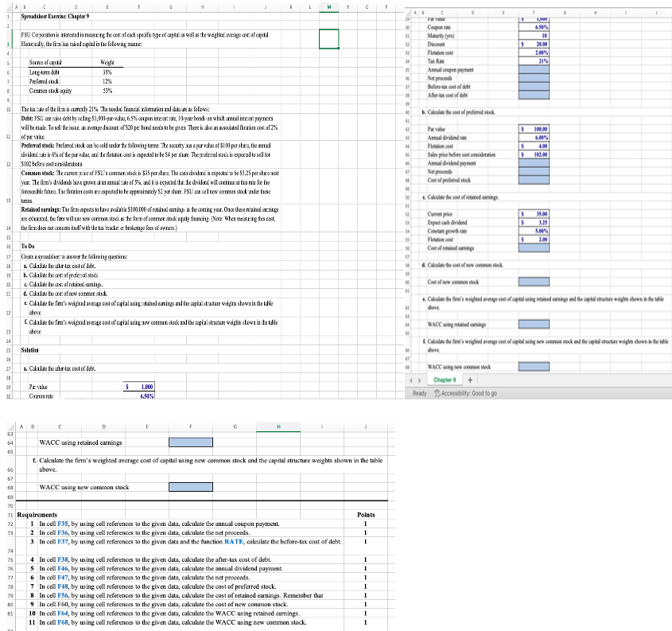The width and height of the screenshot is (672, 631).
Task: Click the Cost of preferred stock result cell
Action: [534, 180]
